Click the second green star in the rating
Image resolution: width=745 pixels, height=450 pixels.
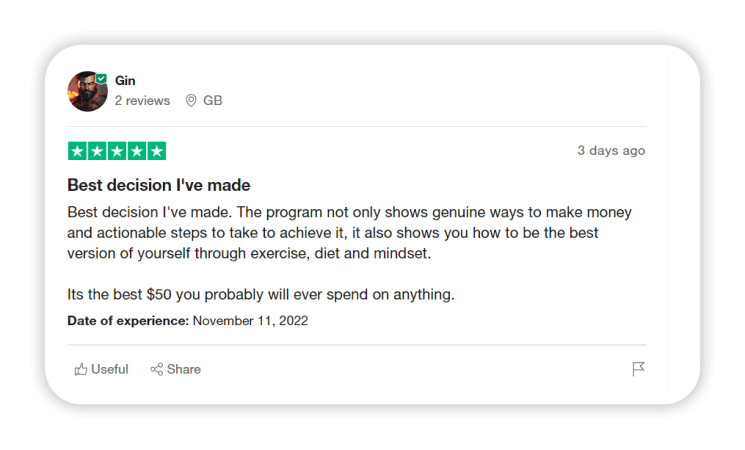97,151
